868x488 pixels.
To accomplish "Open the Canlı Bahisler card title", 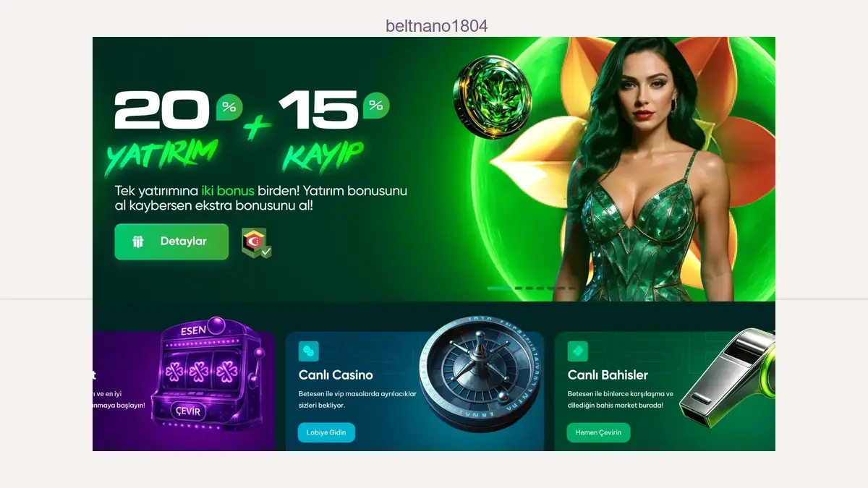I will (608, 374).
